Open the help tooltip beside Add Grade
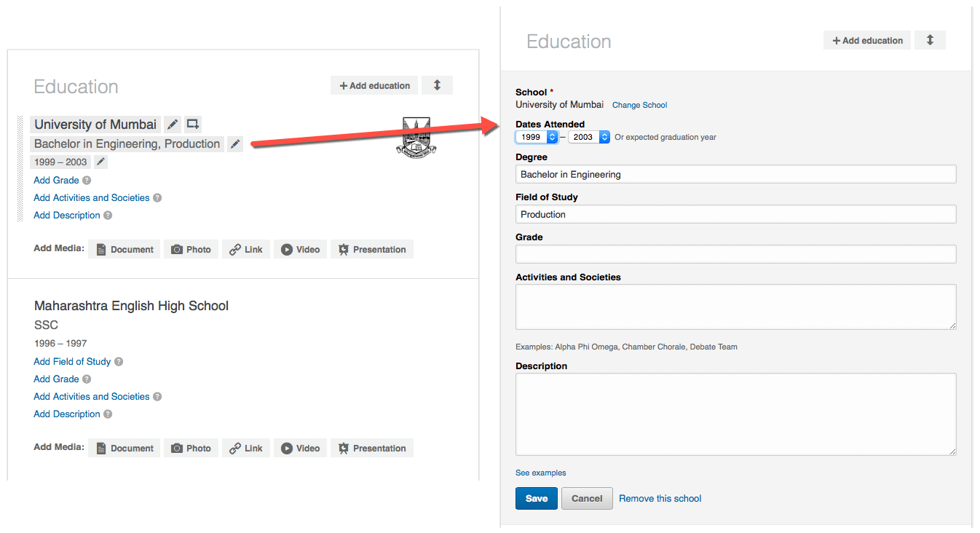This screenshot has width=980, height=533. pos(86,180)
